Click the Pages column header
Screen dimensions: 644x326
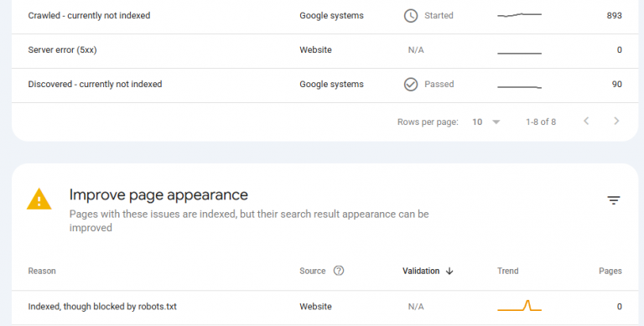click(610, 271)
